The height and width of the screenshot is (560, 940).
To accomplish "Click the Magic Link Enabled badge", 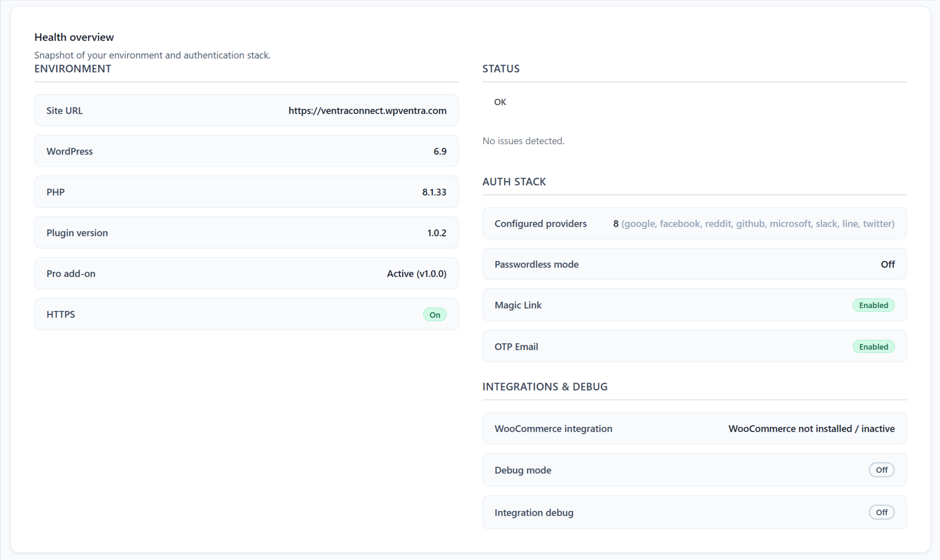I will click(873, 305).
